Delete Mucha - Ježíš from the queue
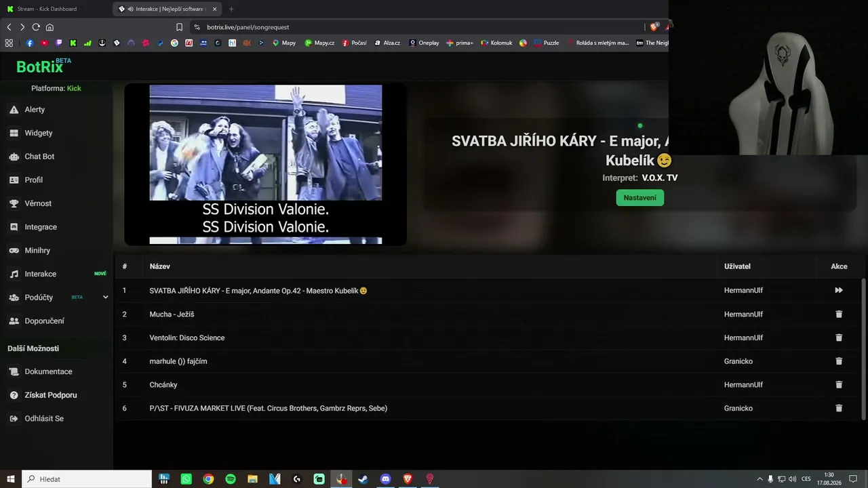 pos(839,314)
